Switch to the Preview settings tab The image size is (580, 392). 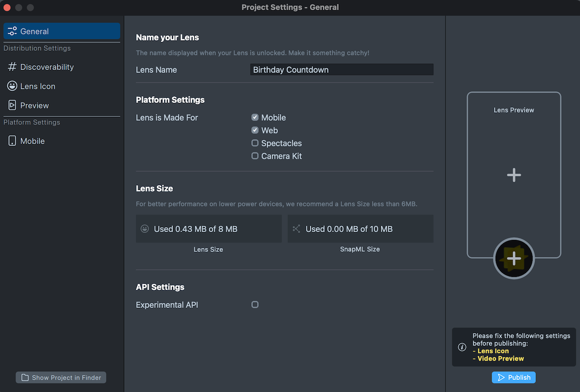[34, 105]
